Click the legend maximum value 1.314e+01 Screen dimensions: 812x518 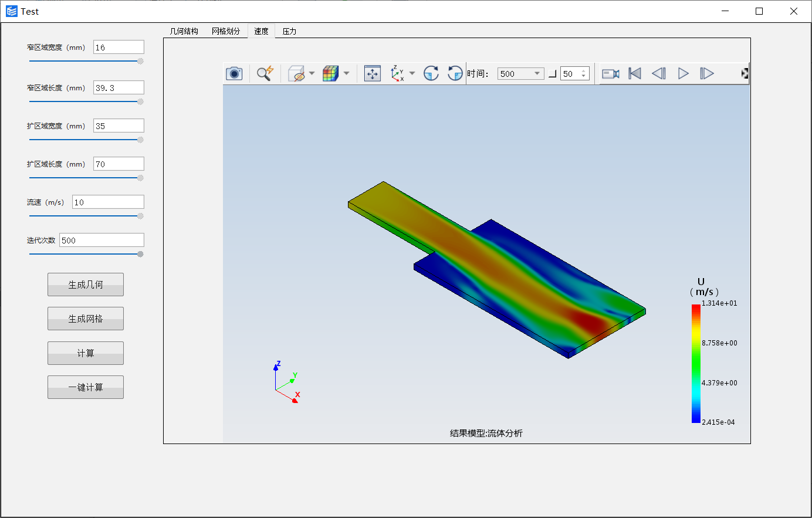[719, 303]
